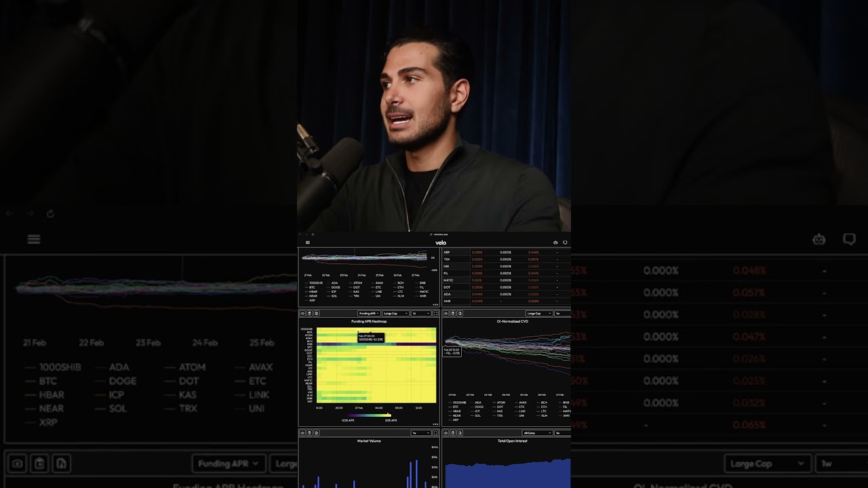Open All Coins dropdown on Total Open Interest

537,433
